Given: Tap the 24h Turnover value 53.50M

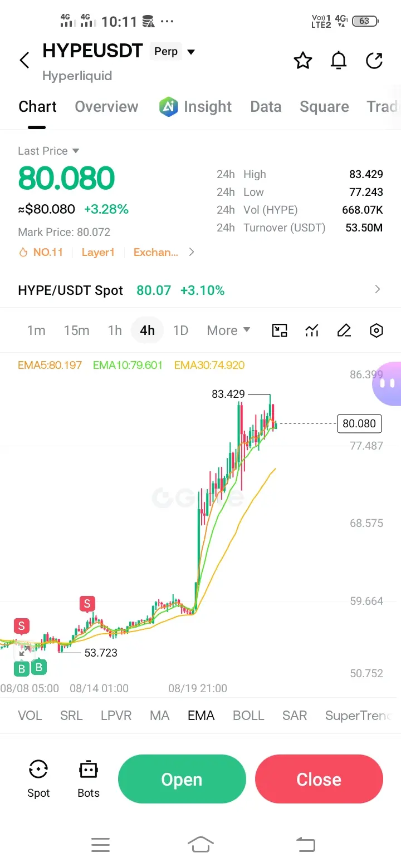Looking at the screenshot, I should point(364,228).
